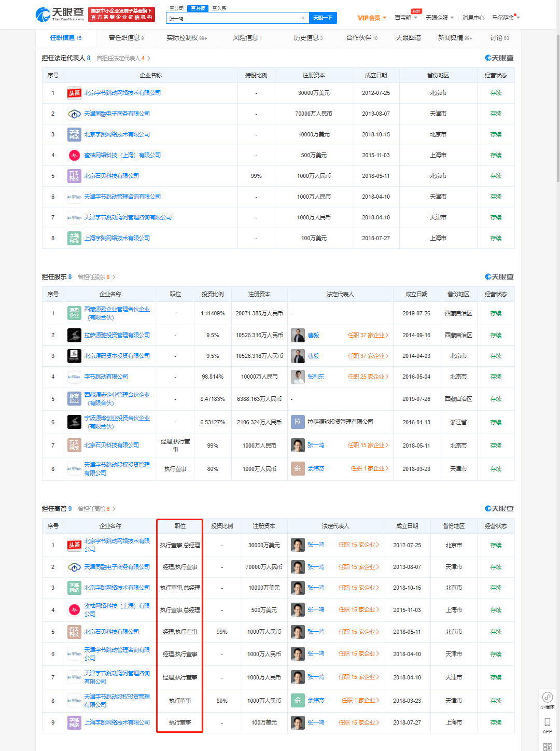
Task: Switch to 任职信息 tab
Action: point(65,38)
